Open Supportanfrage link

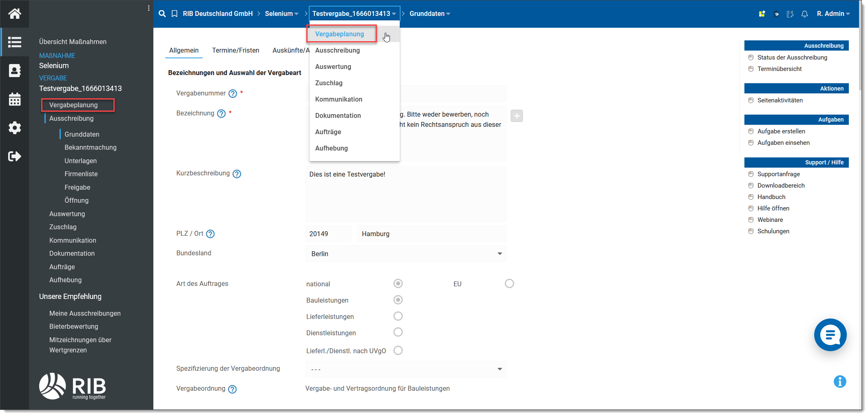click(x=779, y=174)
